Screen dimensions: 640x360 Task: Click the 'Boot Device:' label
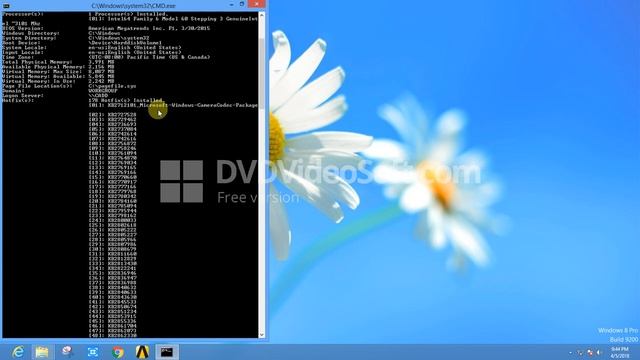[x=21, y=43]
